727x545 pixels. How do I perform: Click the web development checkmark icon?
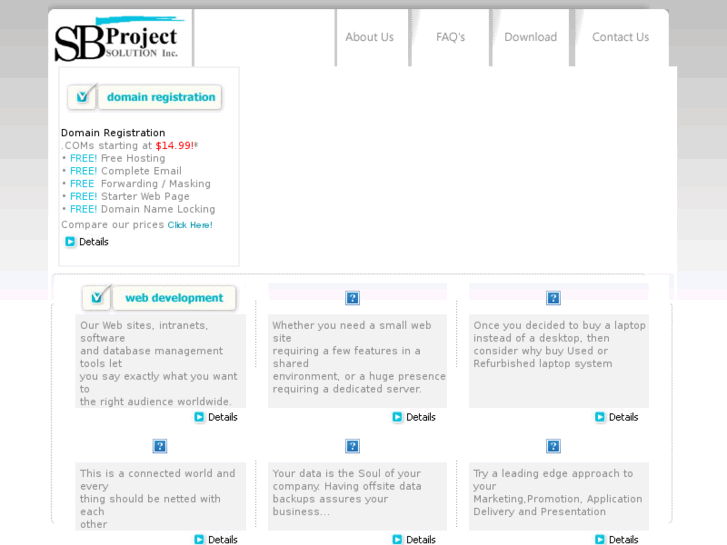tap(97, 297)
